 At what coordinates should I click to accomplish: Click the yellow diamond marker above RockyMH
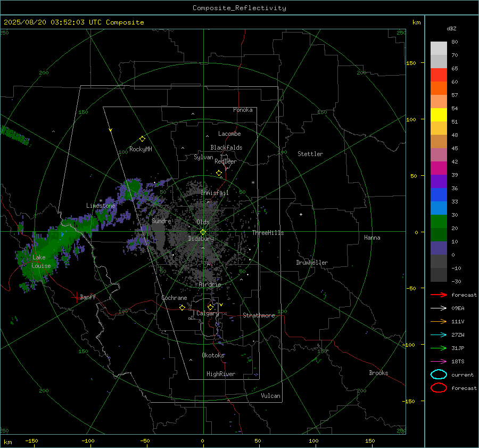[x=142, y=139]
